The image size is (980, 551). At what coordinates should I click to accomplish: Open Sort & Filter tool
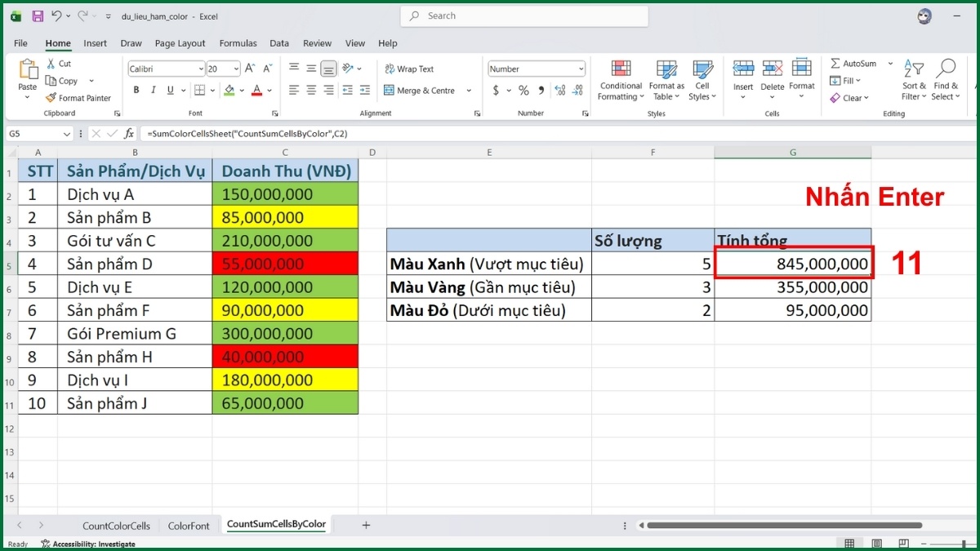click(914, 80)
